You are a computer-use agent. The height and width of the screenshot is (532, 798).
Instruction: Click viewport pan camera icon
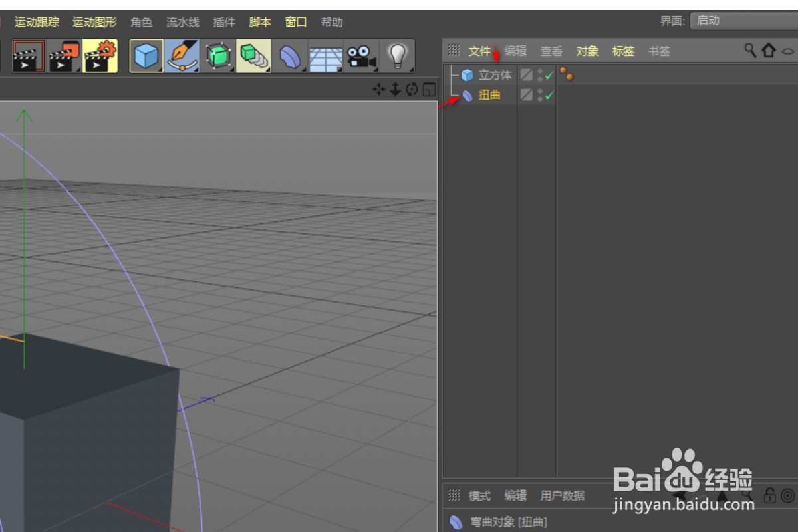click(x=378, y=89)
